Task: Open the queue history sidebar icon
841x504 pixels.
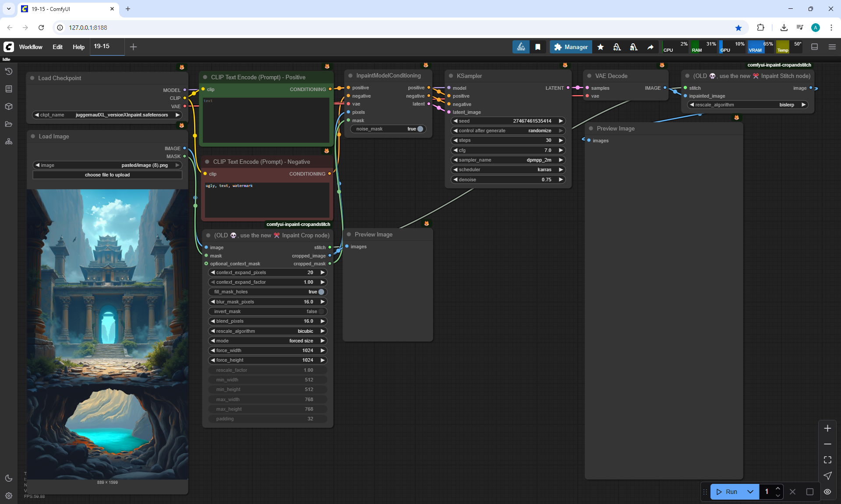Action: (9, 71)
